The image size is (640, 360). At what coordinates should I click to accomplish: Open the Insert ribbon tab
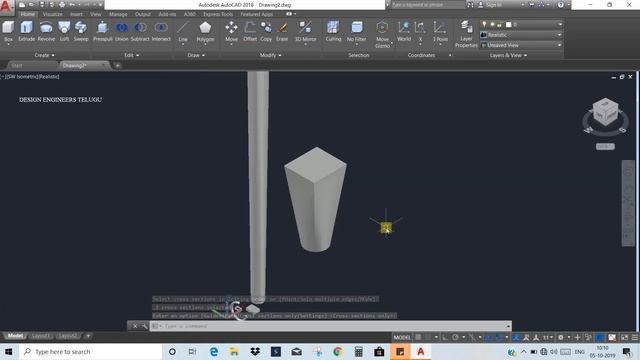76,14
